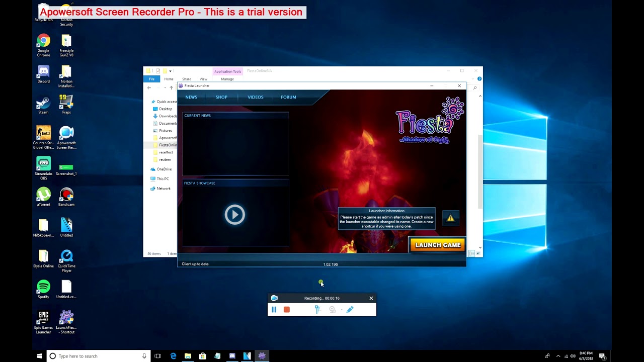The image size is (644, 362).
Task: Select the Discord desktop icon
Action: tap(43, 75)
